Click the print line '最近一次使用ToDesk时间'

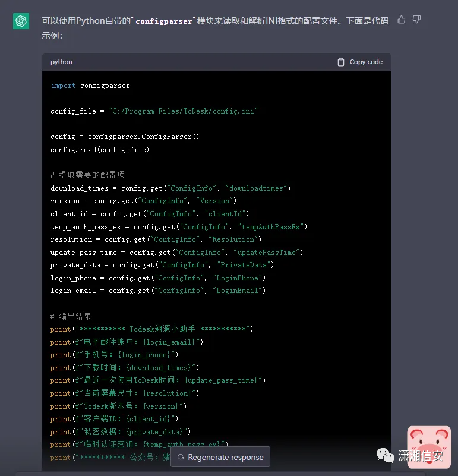pyautogui.click(x=158, y=380)
